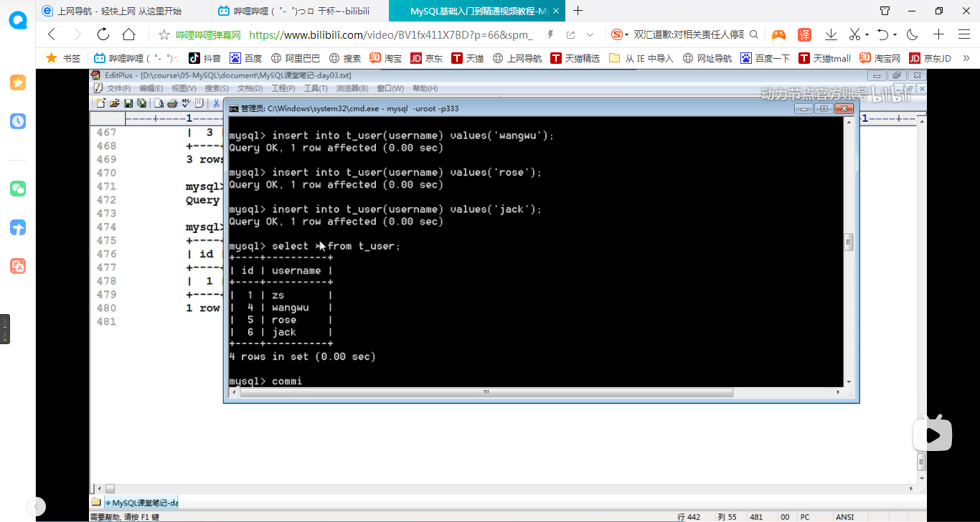Image resolution: width=980 pixels, height=522 pixels.
Task: Click EditPlus print toolbar icon
Action: tap(172, 103)
